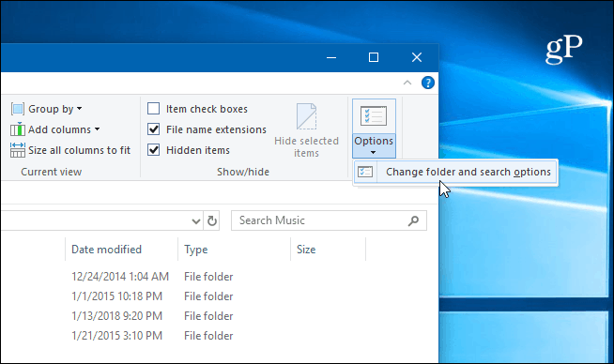This screenshot has width=614, height=364.
Task: Enable Item check boxes checkbox
Action: (x=154, y=109)
